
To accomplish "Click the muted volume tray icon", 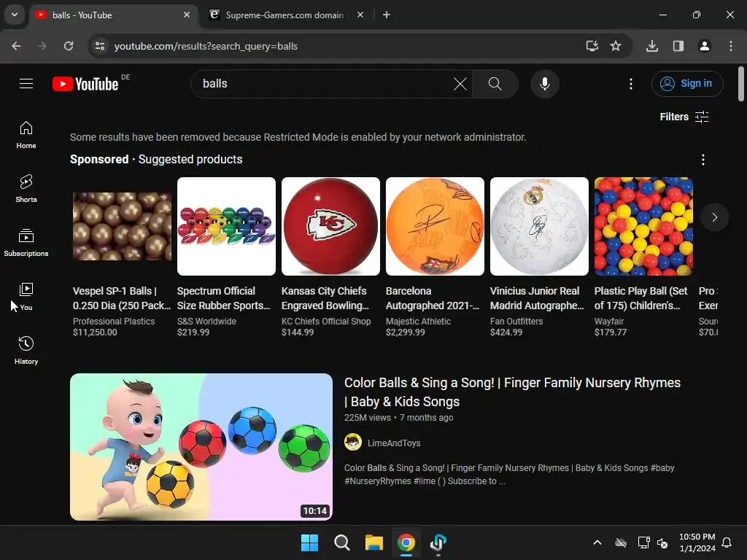I will click(662, 542).
